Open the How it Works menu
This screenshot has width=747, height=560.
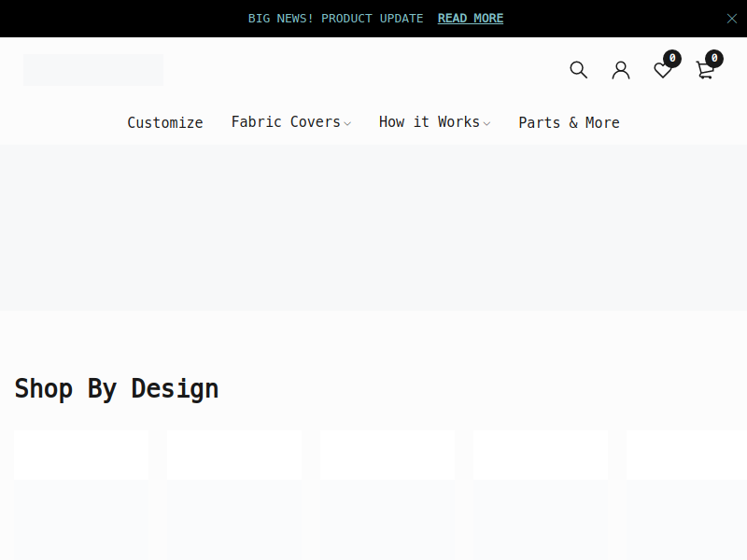(x=430, y=122)
